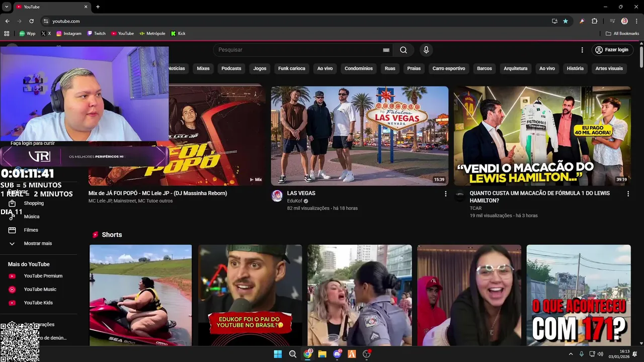Click the address bar showing youtube.com
Viewport: 644px width, 362px height.
(x=297, y=21)
